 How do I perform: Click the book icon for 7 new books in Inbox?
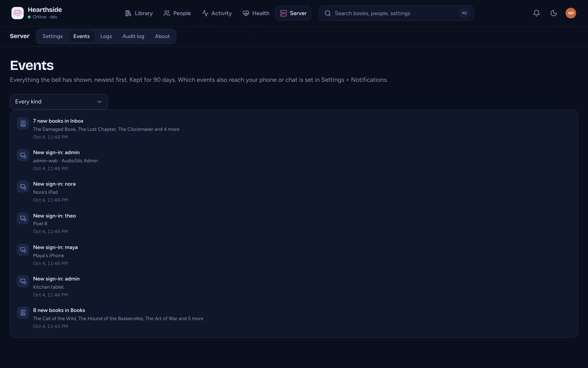[23, 124]
